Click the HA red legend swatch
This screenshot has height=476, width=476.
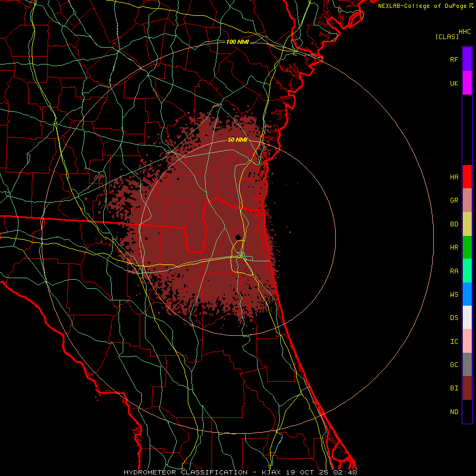coord(467,177)
